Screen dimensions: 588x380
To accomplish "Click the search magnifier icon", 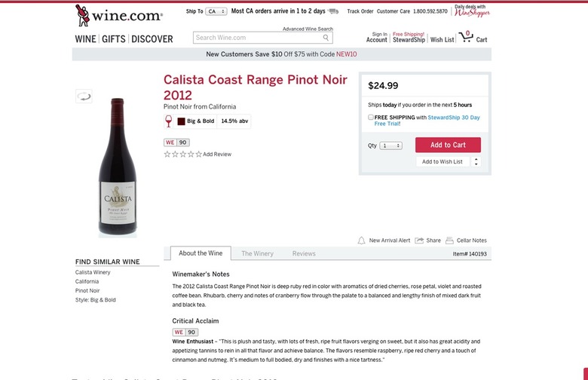I will click(326, 38).
